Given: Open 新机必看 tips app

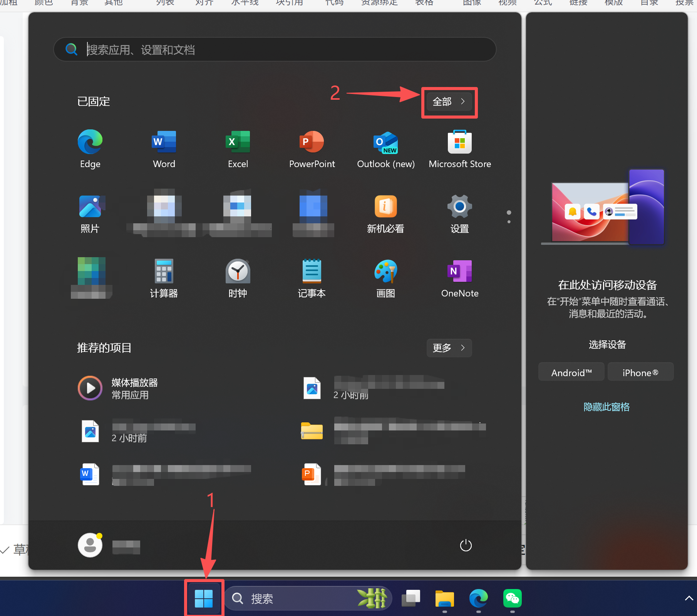Looking at the screenshot, I should 386,214.
